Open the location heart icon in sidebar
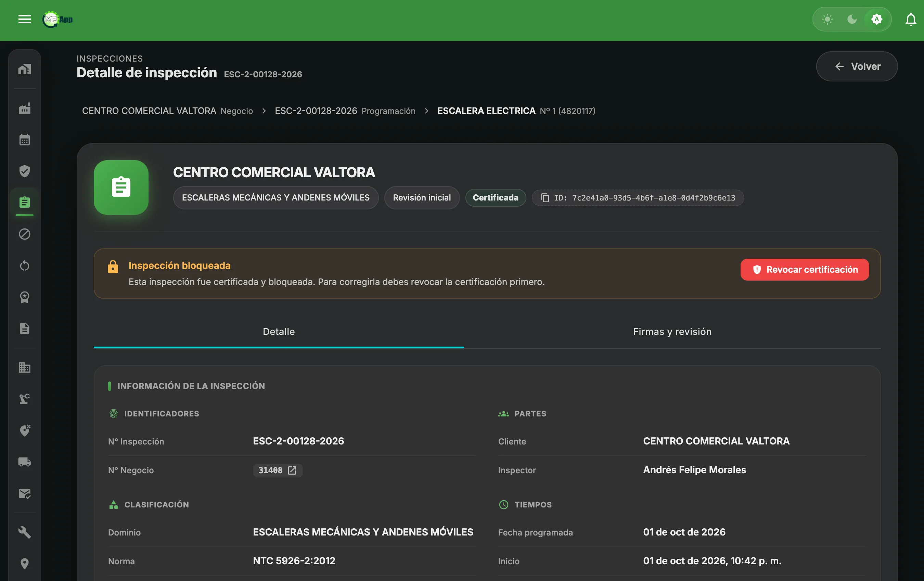Screen dimensions: 924x581 click(25, 430)
